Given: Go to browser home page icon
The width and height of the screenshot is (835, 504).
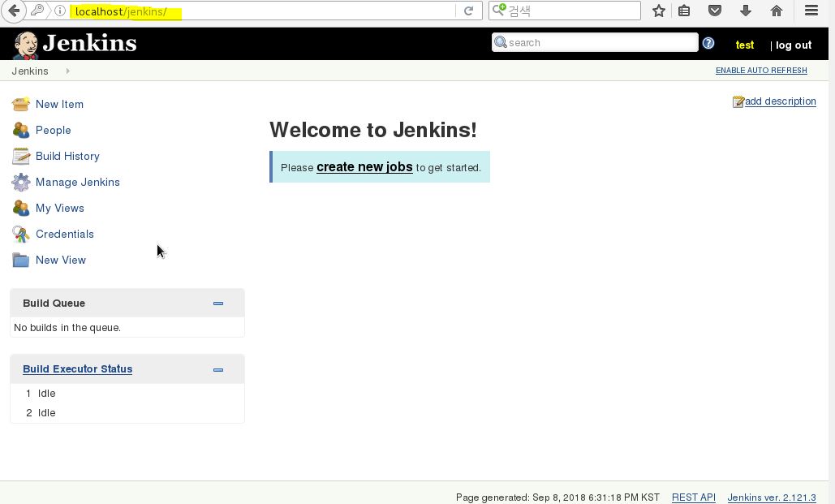Looking at the screenshot, I should (777, 11).
